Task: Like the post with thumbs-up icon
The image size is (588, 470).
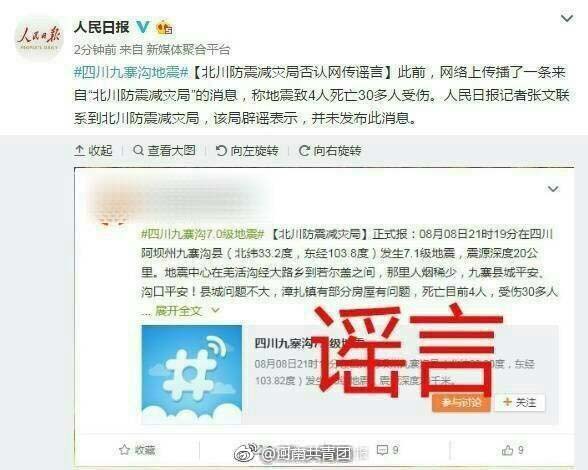Action: click(x=512, y=450)
